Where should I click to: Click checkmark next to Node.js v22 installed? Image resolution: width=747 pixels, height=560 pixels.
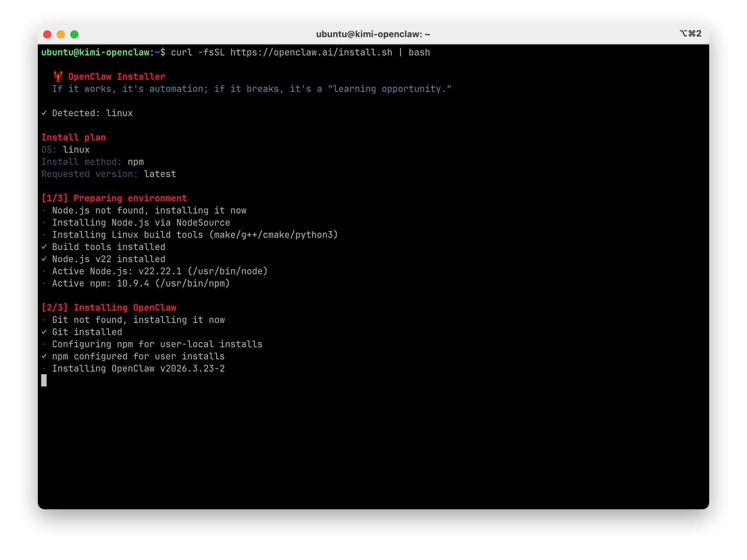pos(44,259)
